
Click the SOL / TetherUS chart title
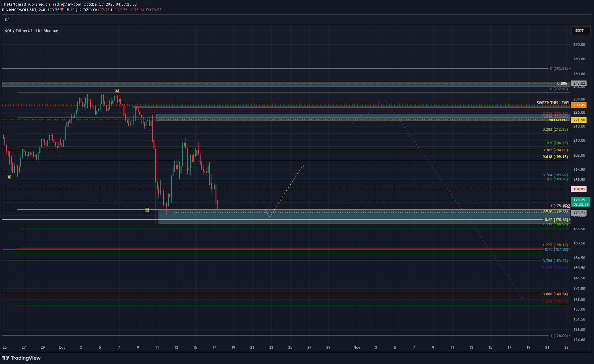point(31,31)
